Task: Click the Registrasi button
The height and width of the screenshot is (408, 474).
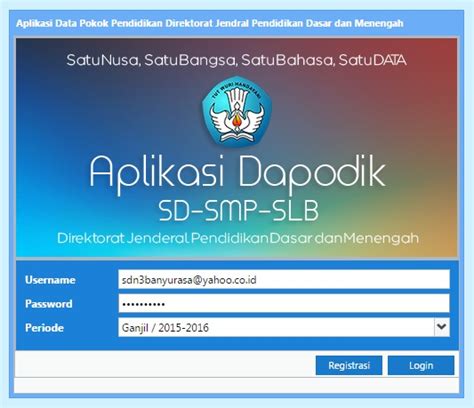Action: [349, 365]
